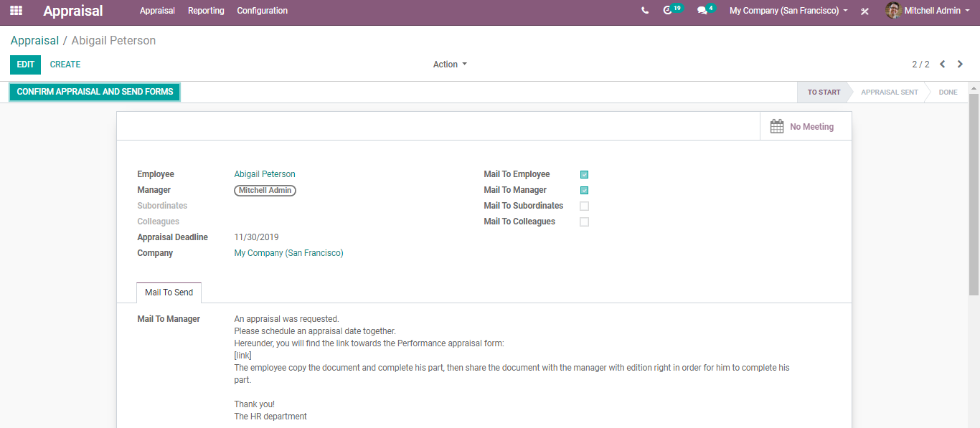Expand the Action dropdown
This screenshot has height=428, width=980.
click(x=450, y=65)
